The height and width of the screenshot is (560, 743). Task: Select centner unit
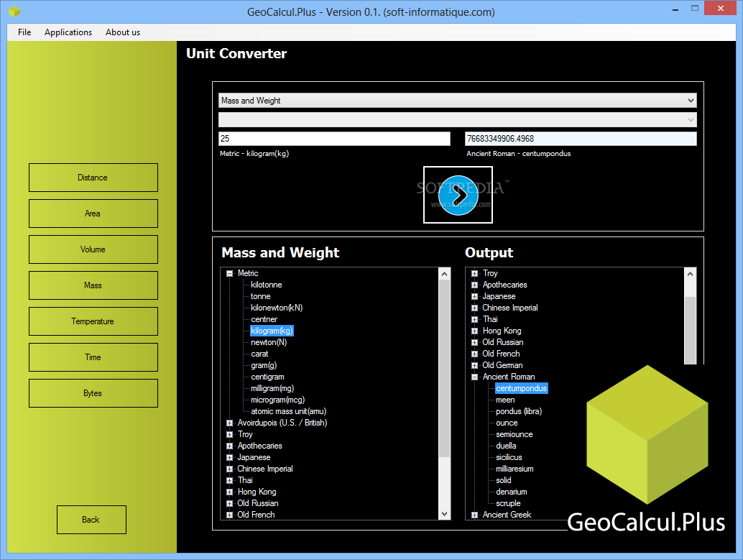click(x=264, y=319)
